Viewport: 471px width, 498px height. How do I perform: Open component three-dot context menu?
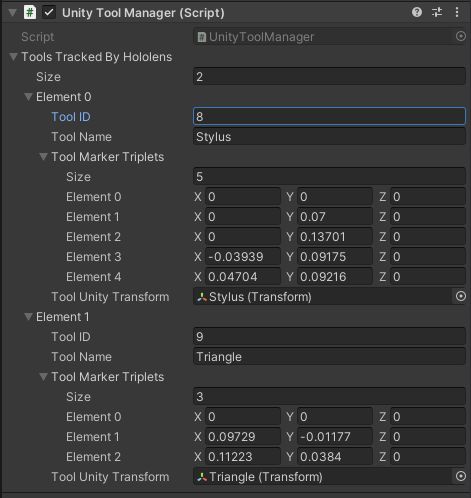[x=457, y=13]
